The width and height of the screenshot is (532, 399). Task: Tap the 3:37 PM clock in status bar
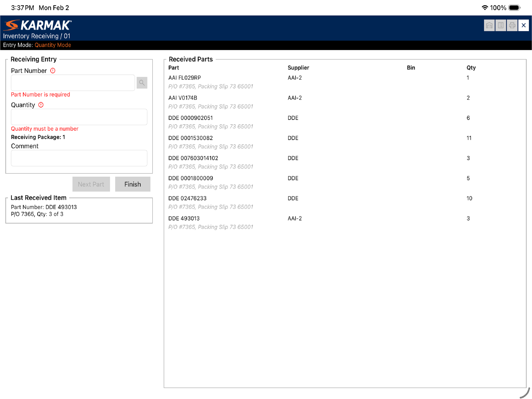(x=23, y=8)
